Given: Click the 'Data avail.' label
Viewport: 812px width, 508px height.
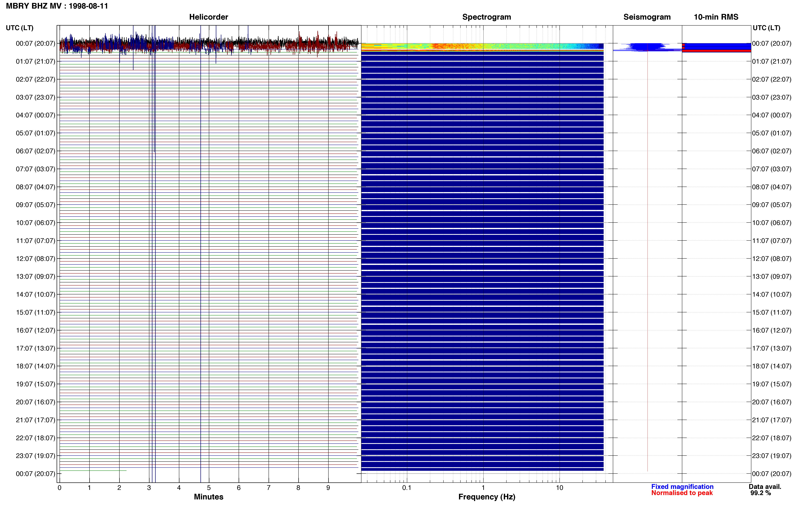Looking at the screenshot, I should tap(765, 486).
